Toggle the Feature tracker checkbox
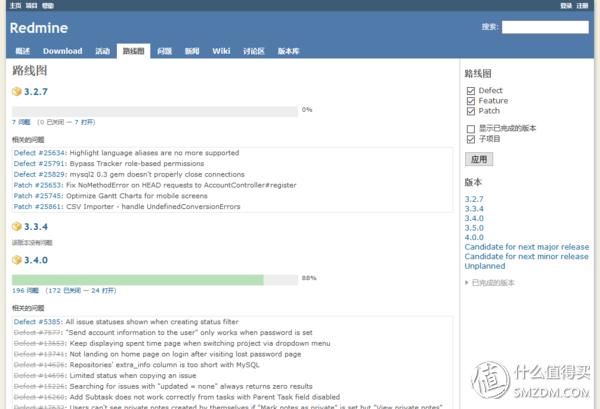The image size is (600, 409). (x=471, y=101)
